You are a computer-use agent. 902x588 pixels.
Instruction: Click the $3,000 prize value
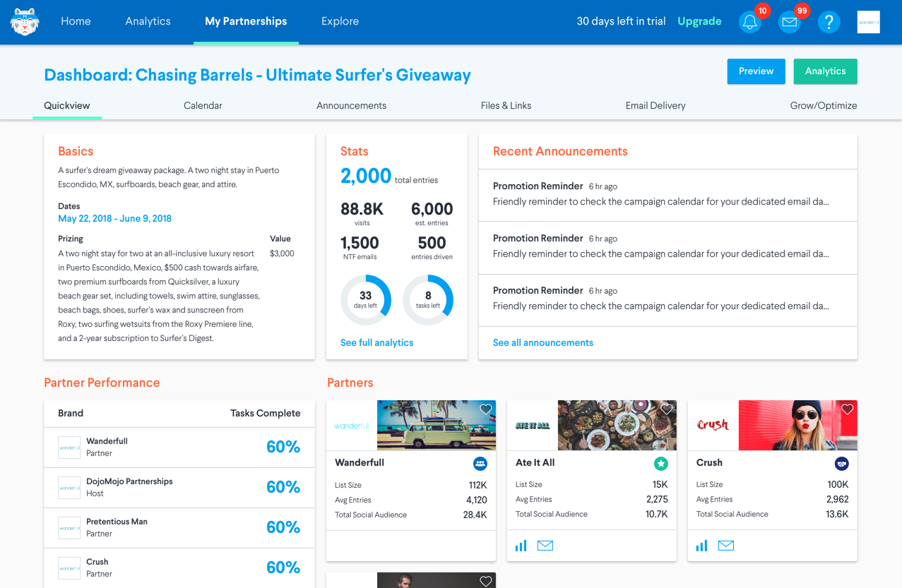[x=282, y=253]
